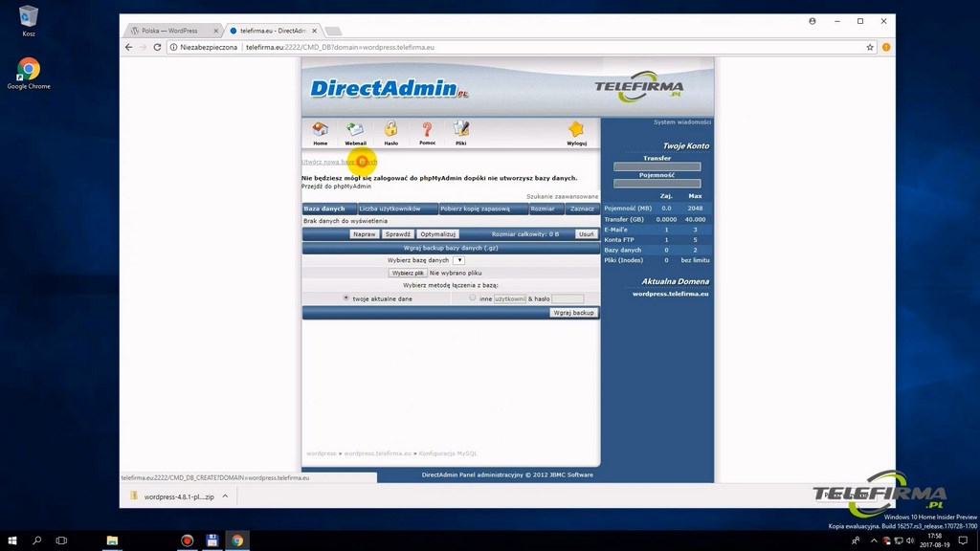
Task: Reload the page with browser refresh icon
Action: coord(157,47)
